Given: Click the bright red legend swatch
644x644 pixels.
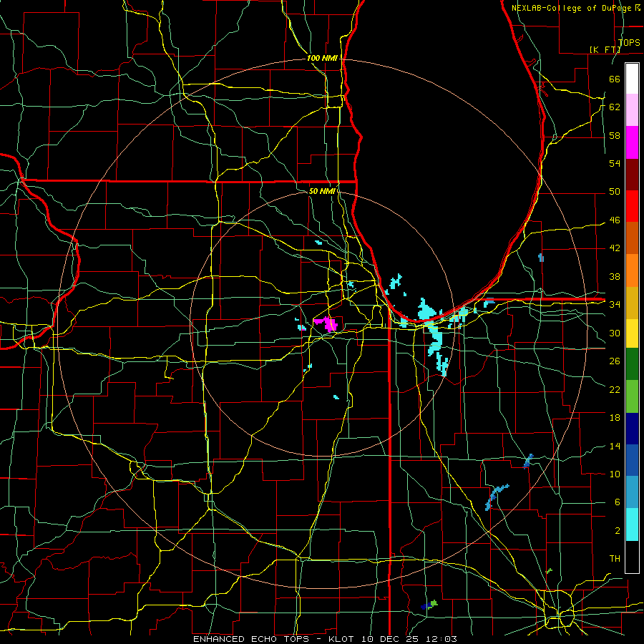Looking at the screenshot, I should tap(632, 207).
